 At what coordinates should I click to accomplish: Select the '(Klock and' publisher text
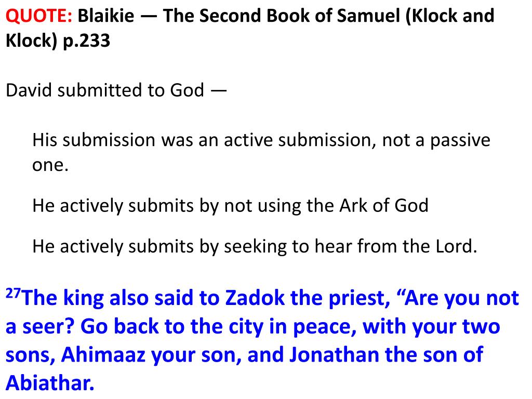tap(450, 16)
